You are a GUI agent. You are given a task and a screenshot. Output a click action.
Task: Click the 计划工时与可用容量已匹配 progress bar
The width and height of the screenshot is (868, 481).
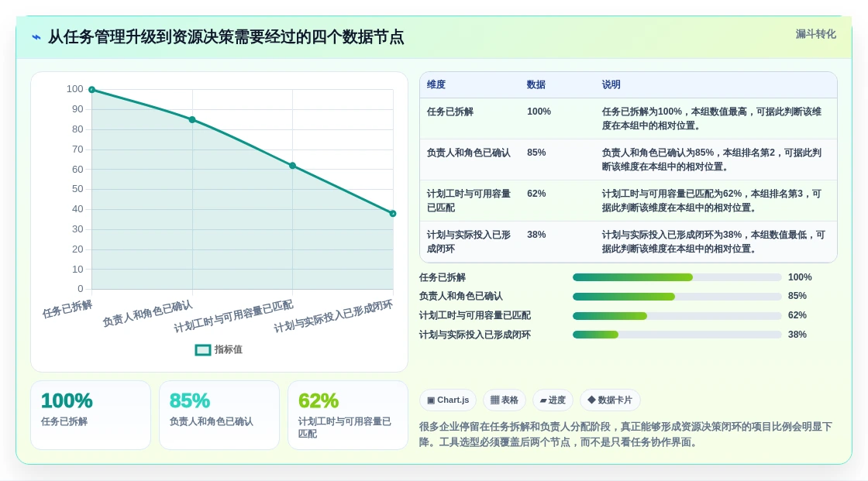tap(677, 316)
